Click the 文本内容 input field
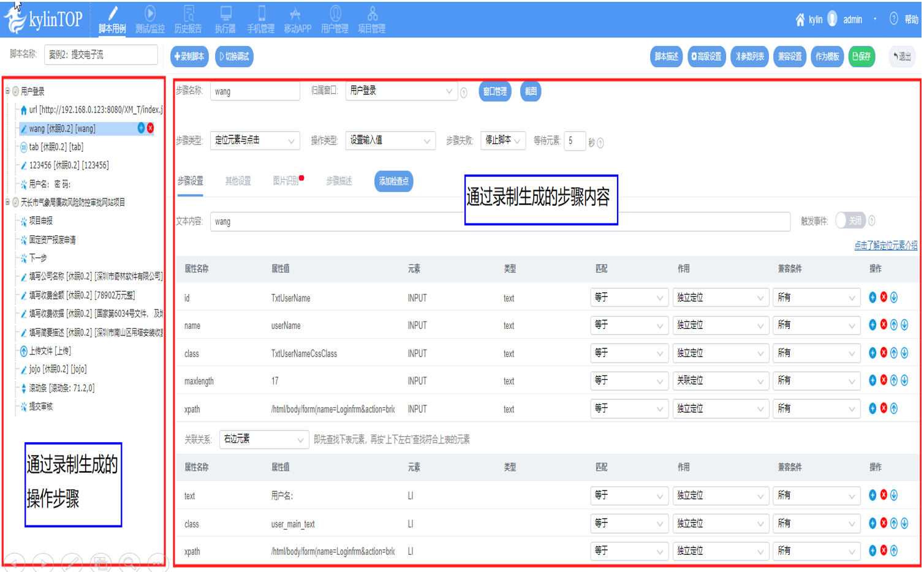The image size is (924, 572). pyautogui.click(x=499, y=222)
